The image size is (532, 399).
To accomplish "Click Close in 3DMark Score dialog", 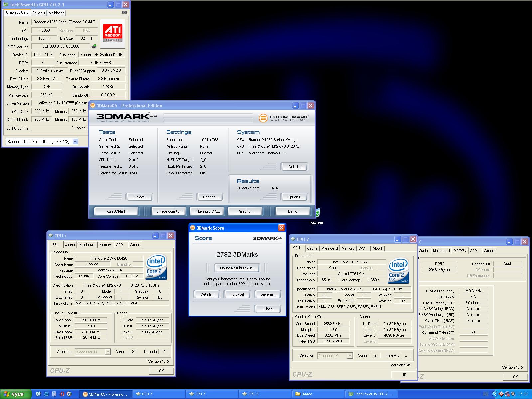I will (268, 309).
